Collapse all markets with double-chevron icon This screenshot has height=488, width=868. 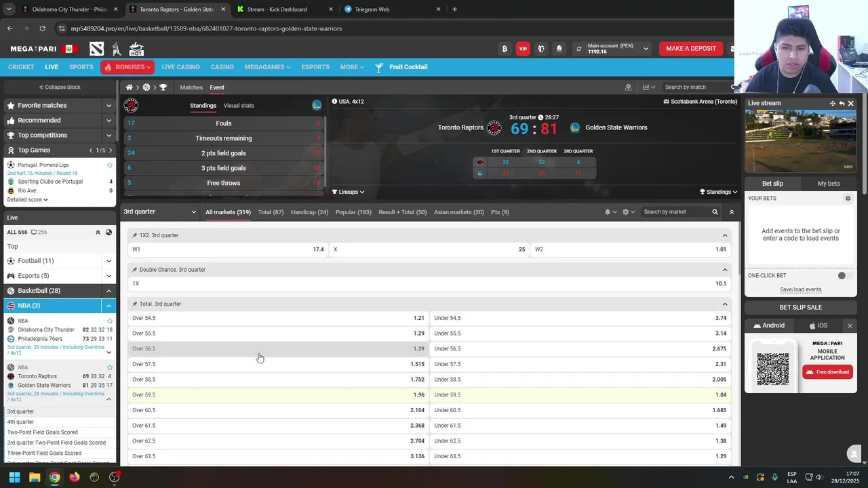[731, 212]
